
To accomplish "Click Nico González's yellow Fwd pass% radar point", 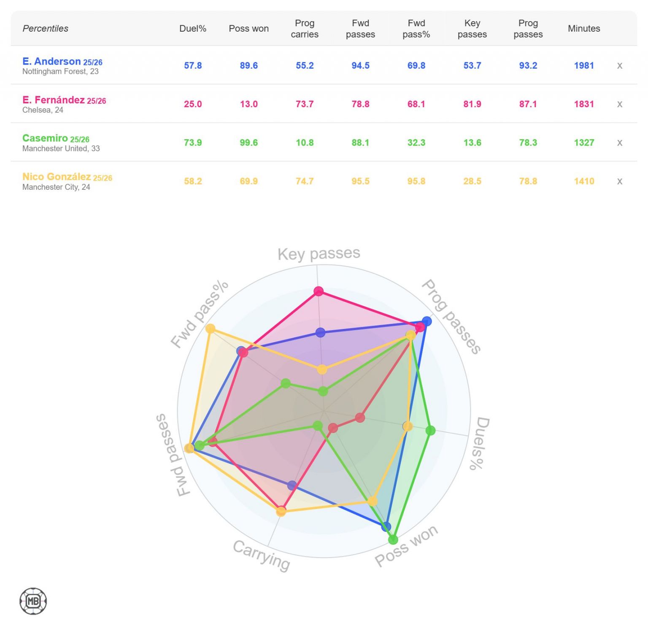I will coord(210,329).
